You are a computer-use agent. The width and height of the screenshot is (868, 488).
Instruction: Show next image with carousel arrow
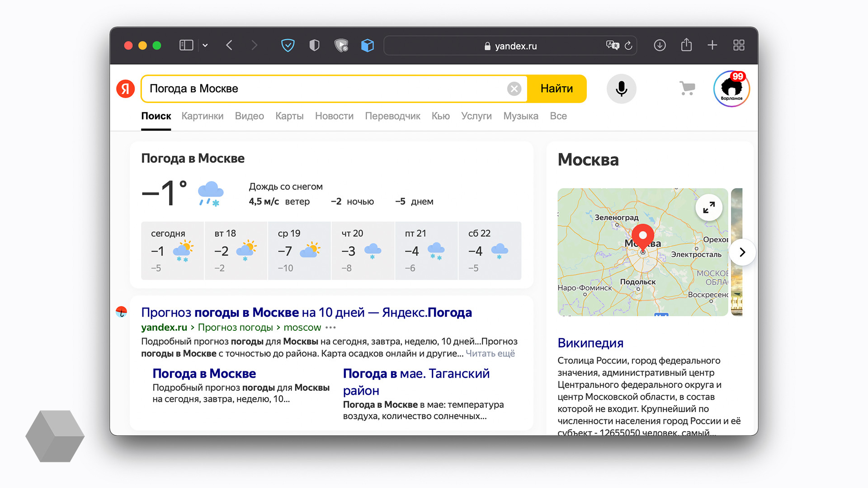[x=742, y=252]
